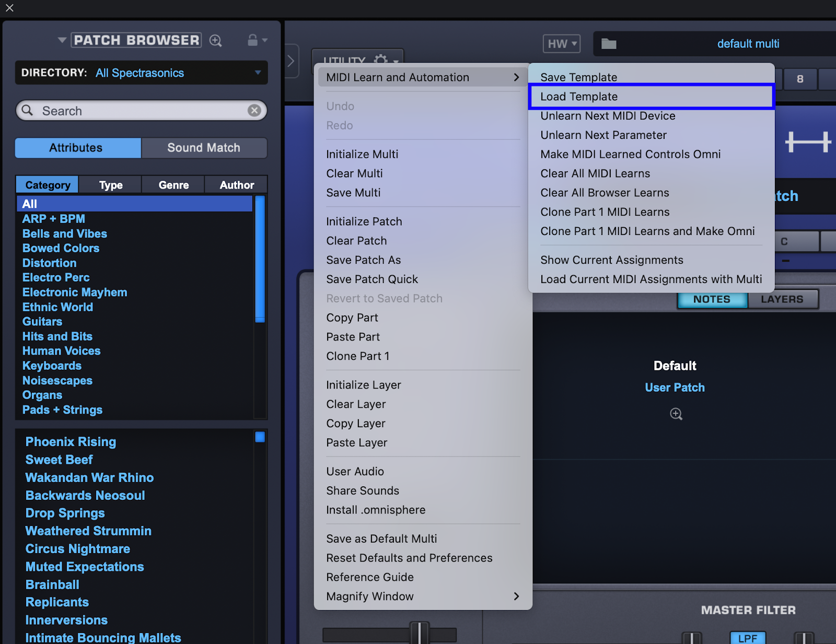Viewport: 836px width, 644px height.
Task: Open the Directory All Spectrasonics dropdown
Action: 142,73
